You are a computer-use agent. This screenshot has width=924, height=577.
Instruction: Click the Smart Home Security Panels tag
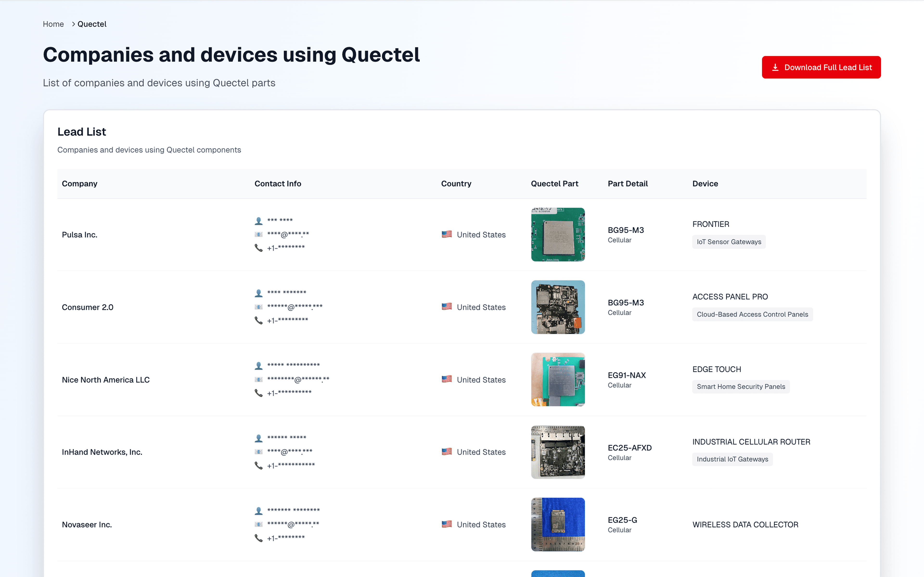741,387
